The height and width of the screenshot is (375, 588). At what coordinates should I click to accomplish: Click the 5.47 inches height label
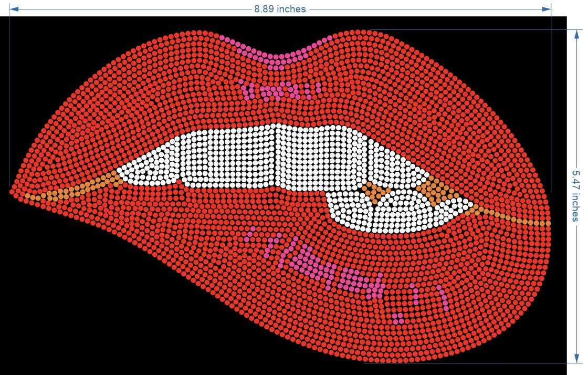575,195
